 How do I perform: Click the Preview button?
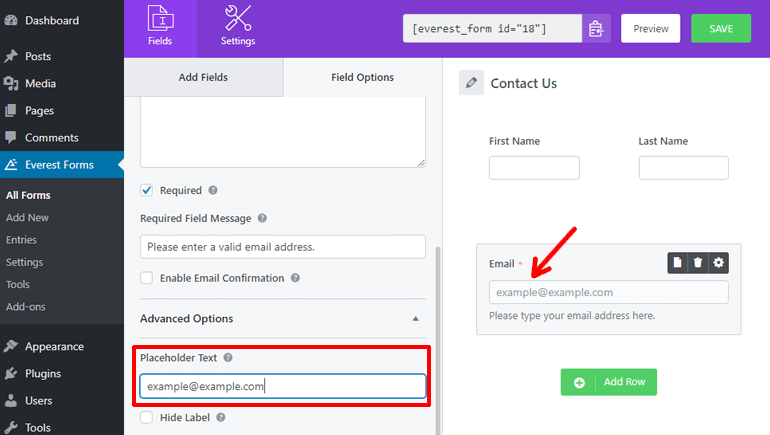650,29
